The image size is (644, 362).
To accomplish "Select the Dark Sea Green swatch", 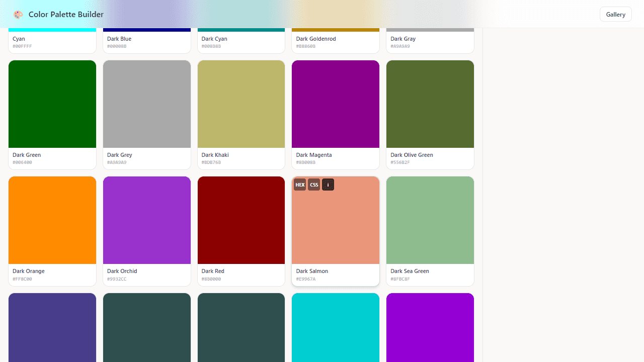I will click(x=430, y=220).
